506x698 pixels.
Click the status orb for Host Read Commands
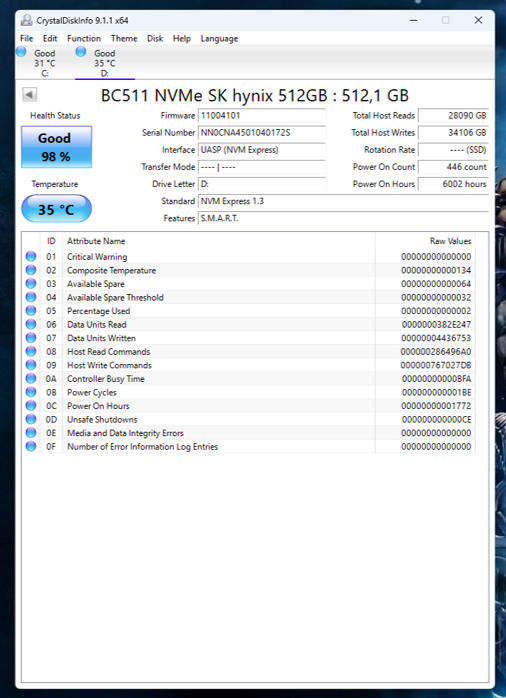(x=31, y=352)
